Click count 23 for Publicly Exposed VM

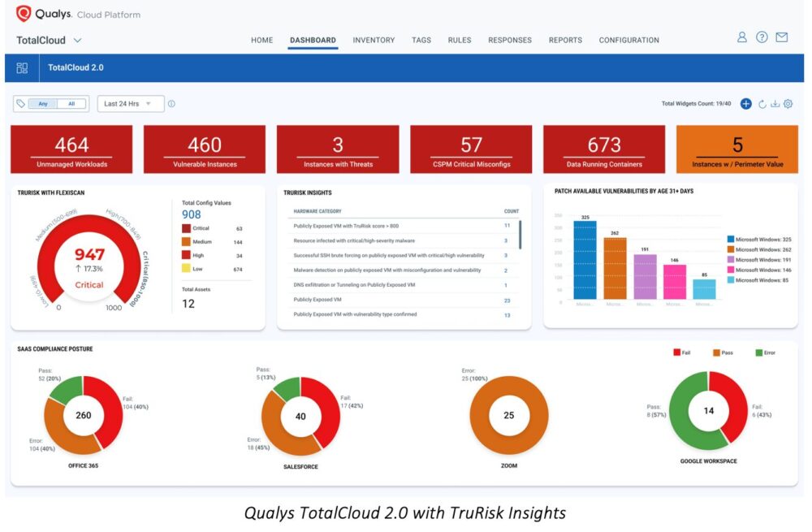507,301
